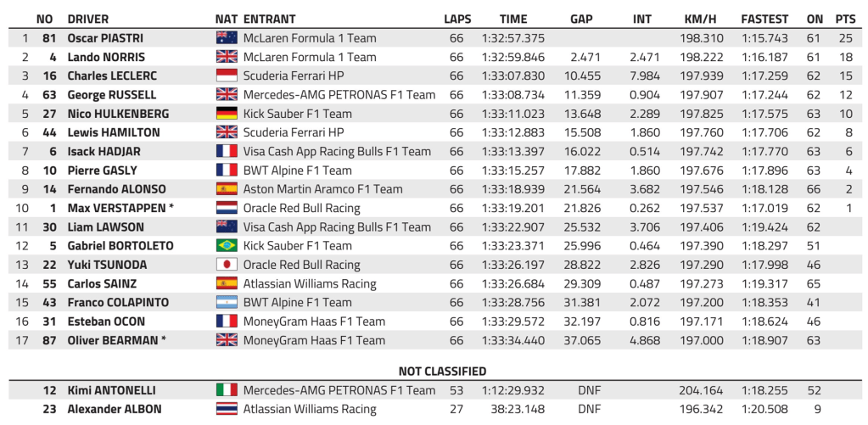
Task: Click the DRIVER column header
Action: (x=88, y=19)
